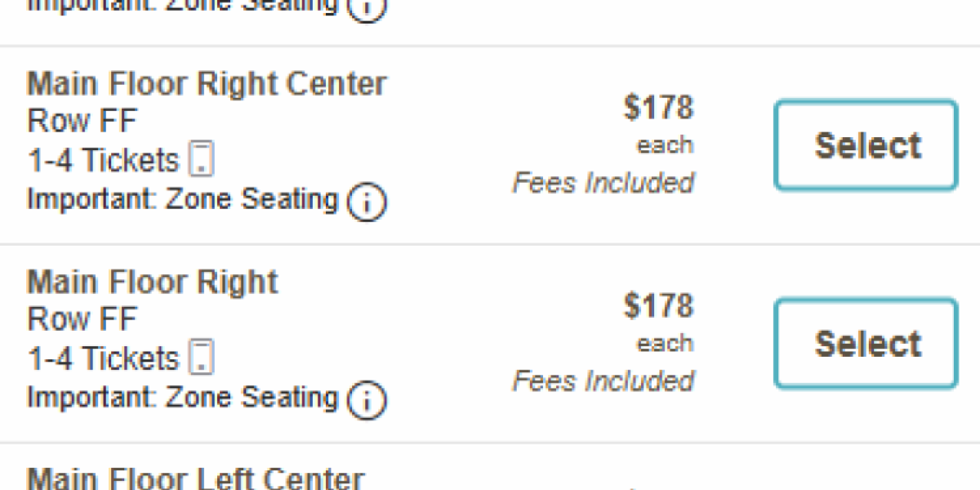Click Fees Included label in Main Floor Right row
Image resolution: width=980 pixels, height=490 pixels.
click(604, 381)
